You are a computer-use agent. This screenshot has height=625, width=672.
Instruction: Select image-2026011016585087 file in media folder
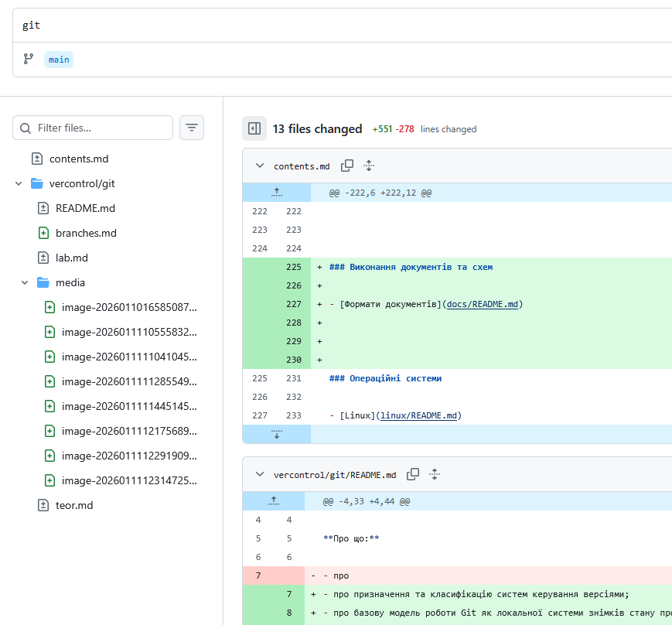(129, 307)
